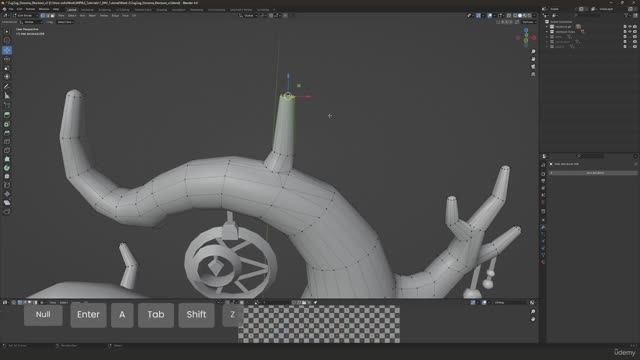This screenshot has height=360, width=640.
Task: Open the Edit Mode dropdown
Action: coord(25,16)
